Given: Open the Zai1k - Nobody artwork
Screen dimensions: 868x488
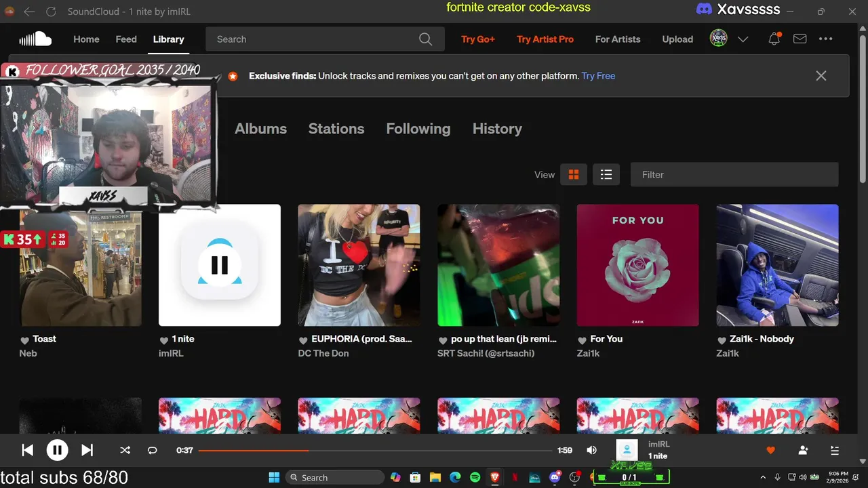Looking at the screenshot, I should point(777,265).
